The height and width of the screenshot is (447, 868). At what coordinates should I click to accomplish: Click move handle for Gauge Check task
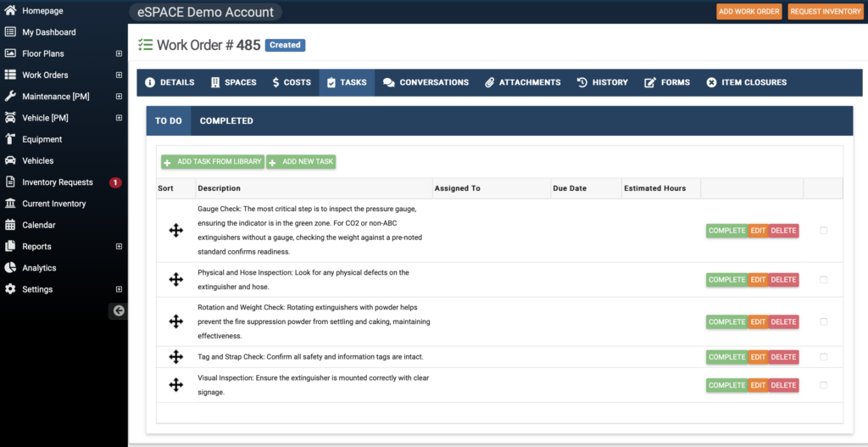(x=176, y=231)
